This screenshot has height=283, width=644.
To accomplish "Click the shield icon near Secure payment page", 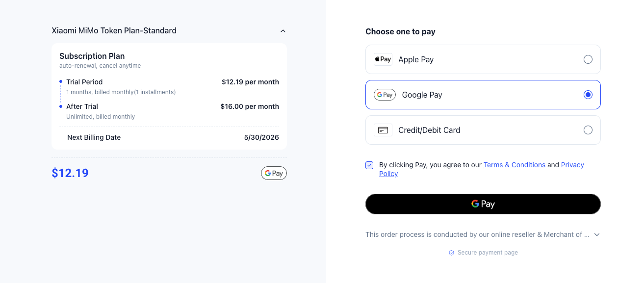I will 451,253.
